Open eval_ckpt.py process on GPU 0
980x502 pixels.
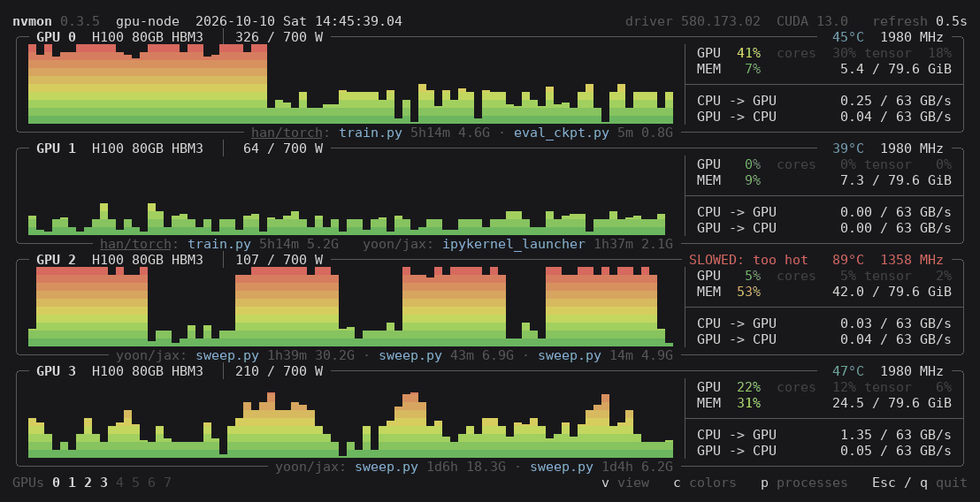pos(593,133)
